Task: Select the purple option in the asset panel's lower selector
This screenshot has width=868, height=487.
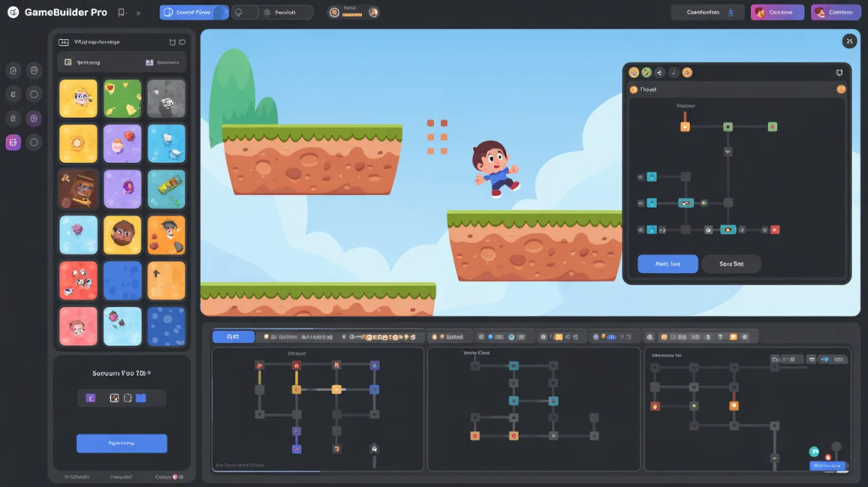Action: (90, 398)
